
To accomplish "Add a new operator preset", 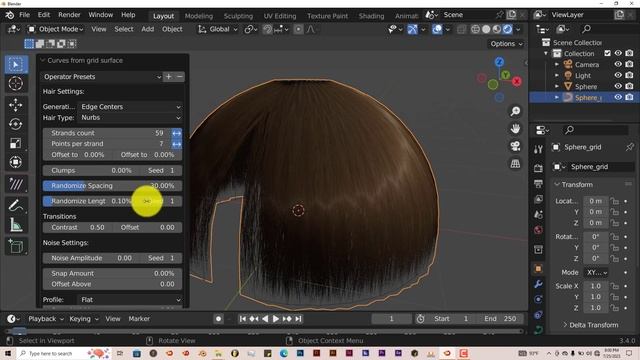I will pos(169,77).
